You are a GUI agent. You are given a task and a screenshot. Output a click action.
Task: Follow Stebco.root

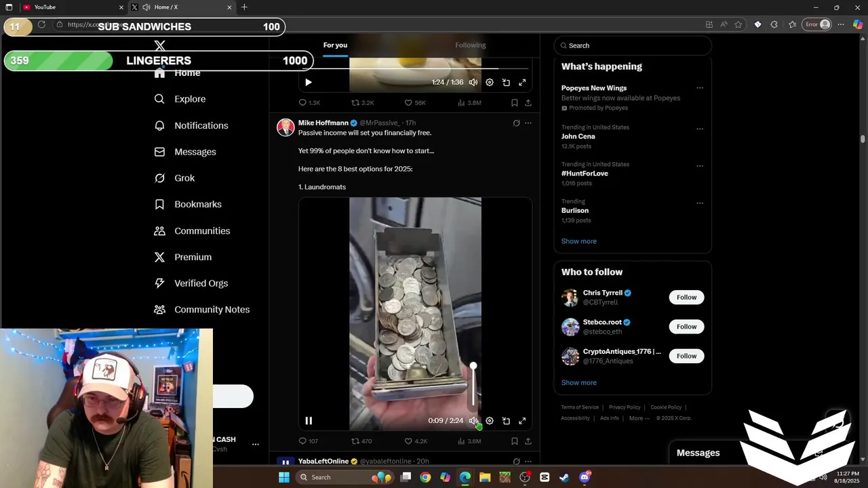point(686,327)
